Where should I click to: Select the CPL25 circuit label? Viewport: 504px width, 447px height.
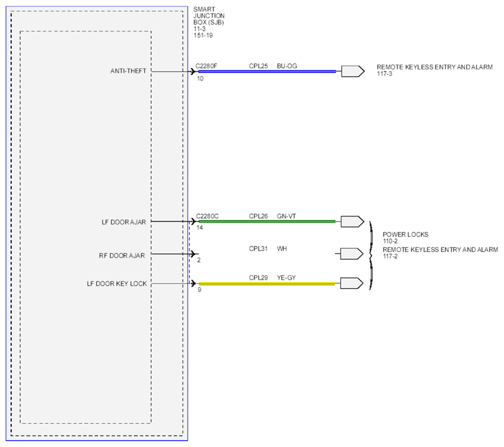coord(259,66)
